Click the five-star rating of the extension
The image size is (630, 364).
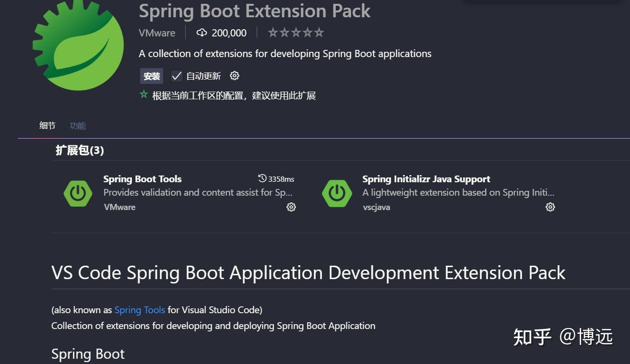pos(296,33)
